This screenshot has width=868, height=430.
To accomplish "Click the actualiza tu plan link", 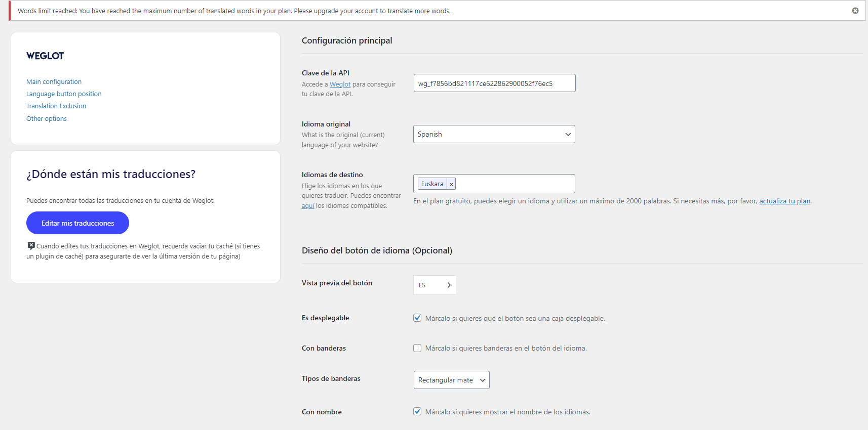I will click(784, 201).
